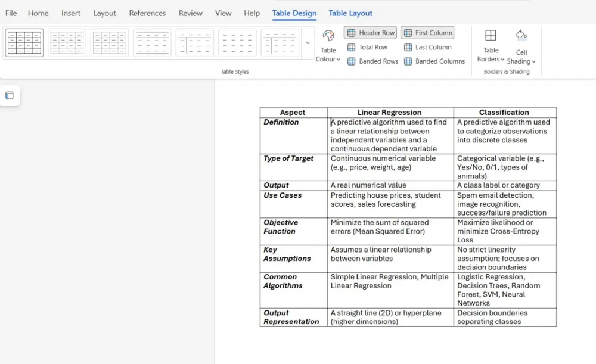
Task: Select the Table Design tab
Action: (294, 13)
